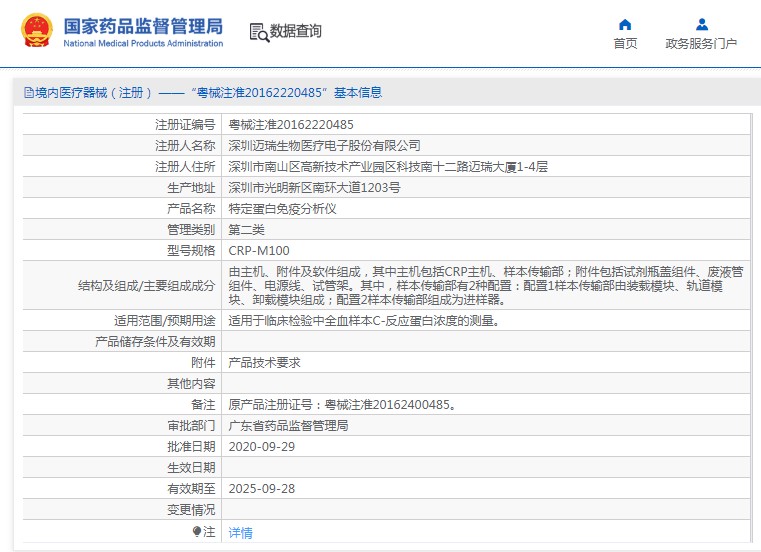Click the 政务服务门户 person icon
761x552 pixels.
701,24
